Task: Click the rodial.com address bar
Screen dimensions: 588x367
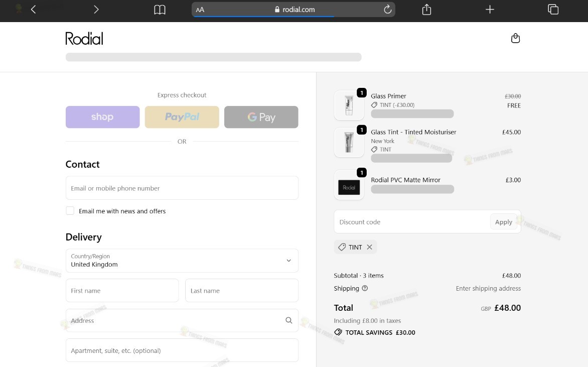Action: click(293, 10)
